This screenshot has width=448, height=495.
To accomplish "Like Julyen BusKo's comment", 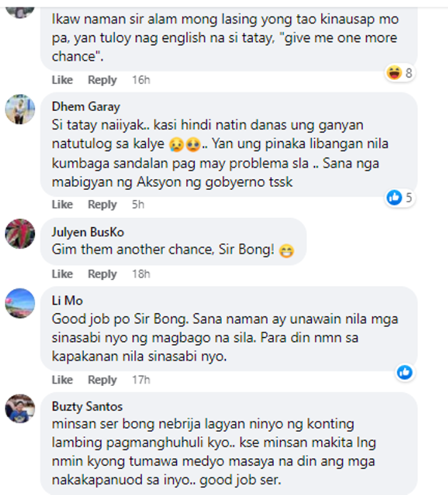I will pos(62,274).
